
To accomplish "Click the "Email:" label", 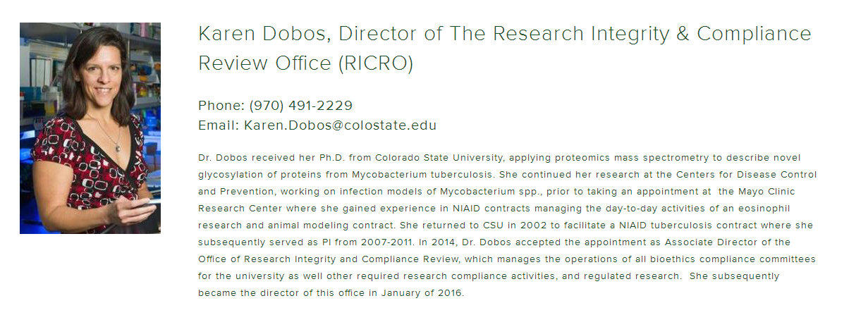I will click(219, 125).
